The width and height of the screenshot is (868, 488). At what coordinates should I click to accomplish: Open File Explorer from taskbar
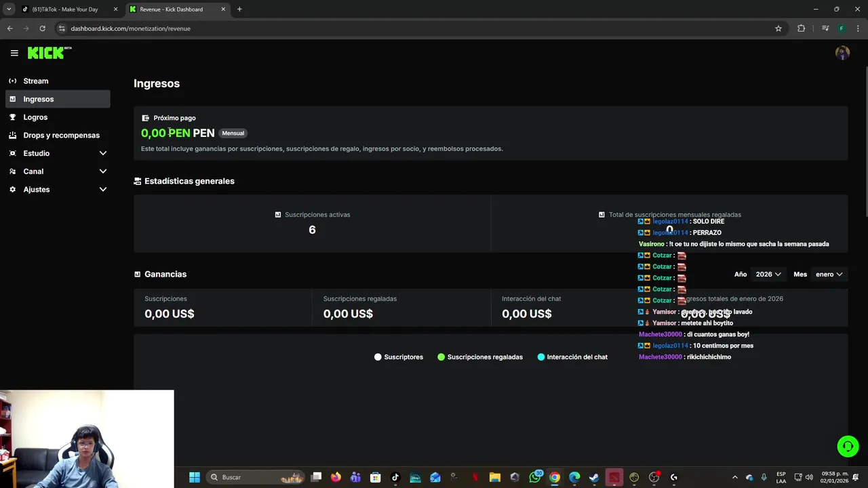(x=494, y=477)
